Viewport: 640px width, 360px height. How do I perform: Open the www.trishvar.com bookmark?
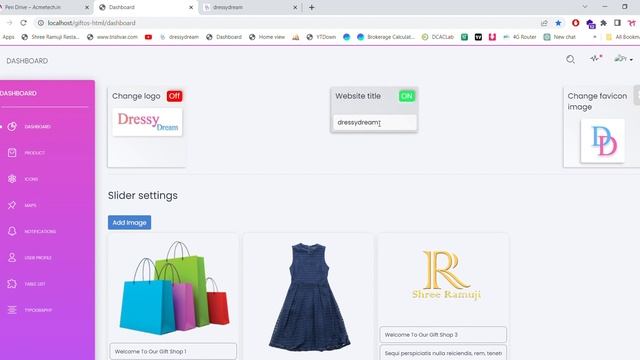tap(112, 37)
